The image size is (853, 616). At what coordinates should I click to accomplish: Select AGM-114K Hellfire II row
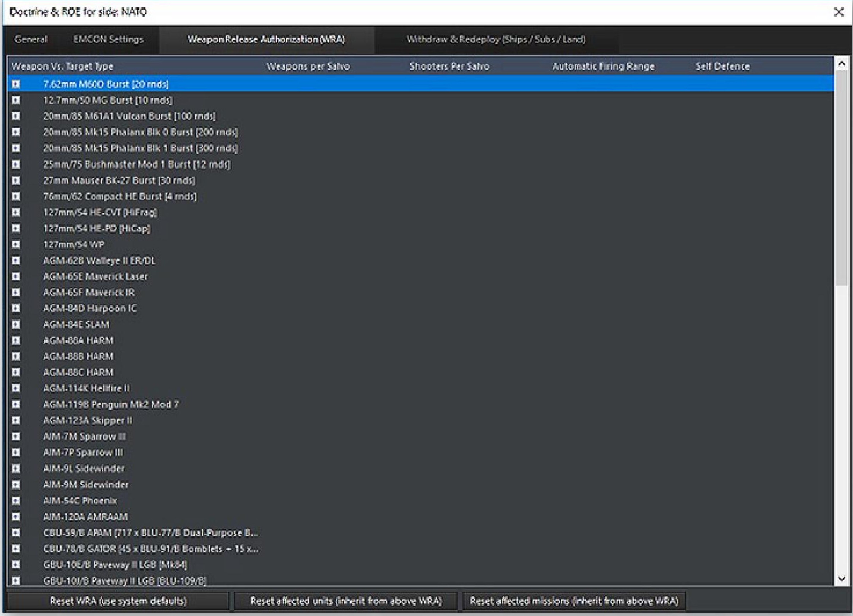tap(86, 388)
